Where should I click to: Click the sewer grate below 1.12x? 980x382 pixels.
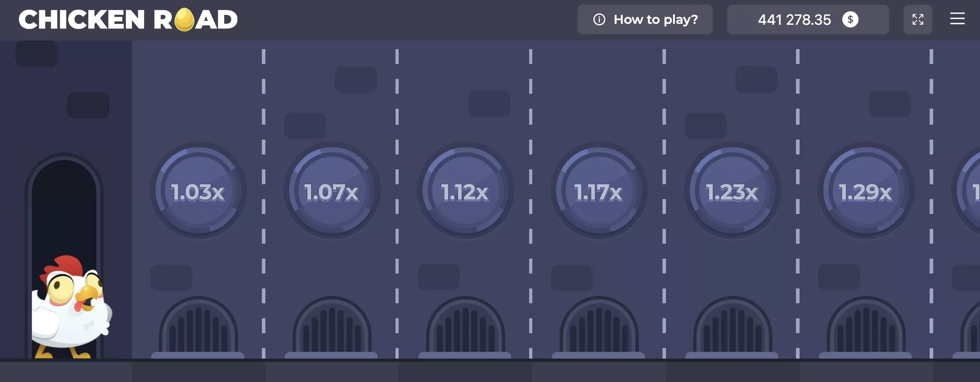[x=465, y=327]
